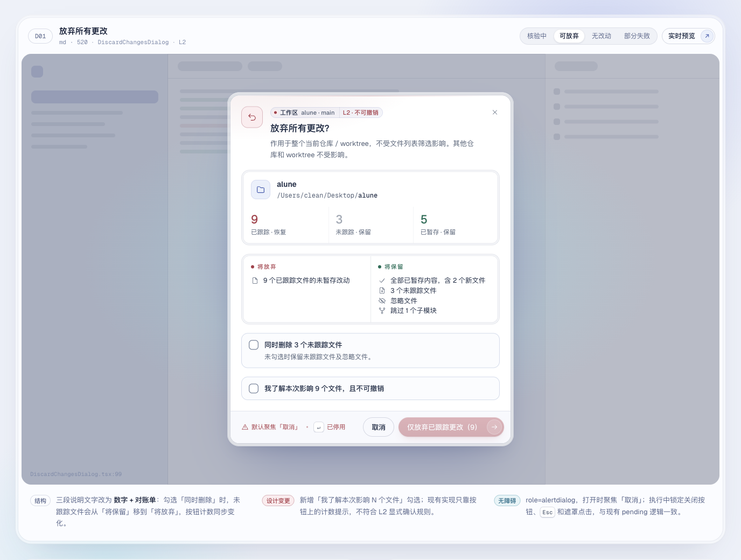
Task: Switch to the 无改动 state tab
Action: tap(602, 36)
